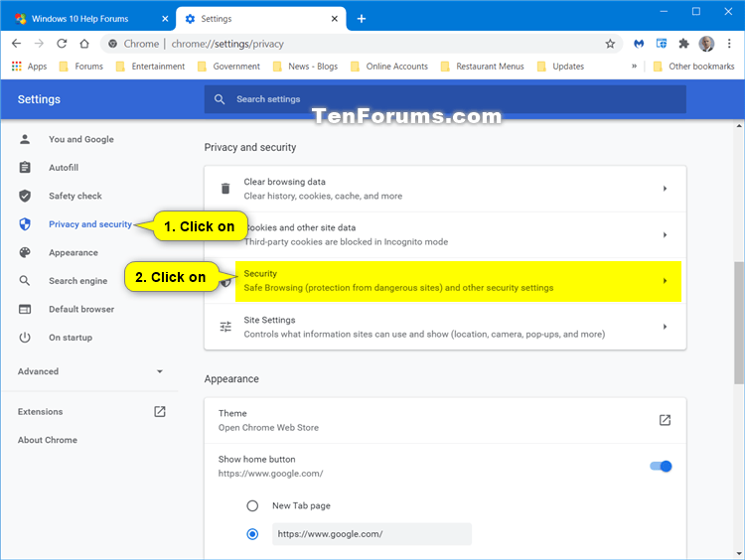
Task: Open Search engine settings section
Action: coord(77,281)
